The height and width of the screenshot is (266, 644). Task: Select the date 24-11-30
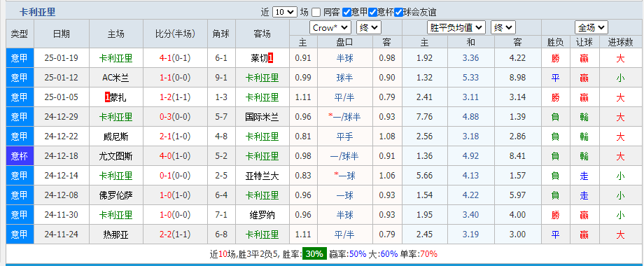point(61,215)
